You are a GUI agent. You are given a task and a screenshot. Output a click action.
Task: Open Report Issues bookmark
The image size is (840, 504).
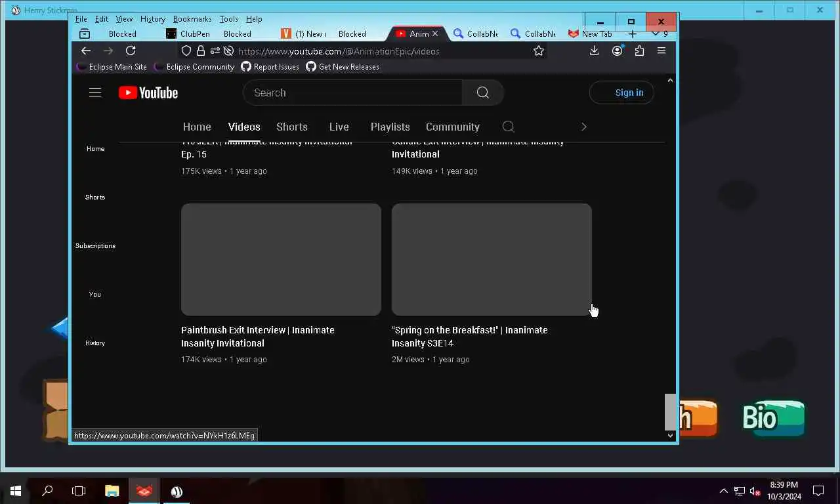270,67
